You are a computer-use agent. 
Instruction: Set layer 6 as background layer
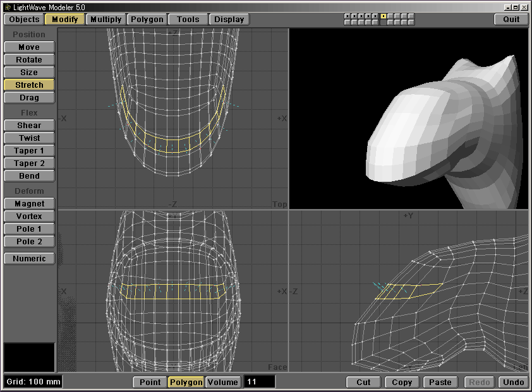(x=384, y=23)
